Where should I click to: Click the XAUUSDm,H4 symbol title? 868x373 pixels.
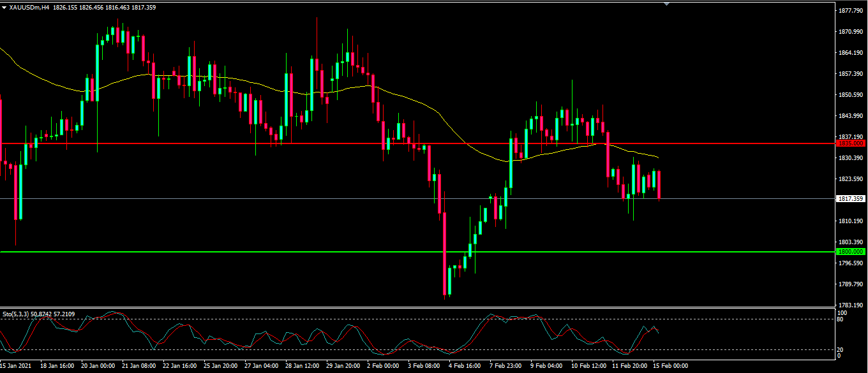pyautogui.click(x=29, y=8)
